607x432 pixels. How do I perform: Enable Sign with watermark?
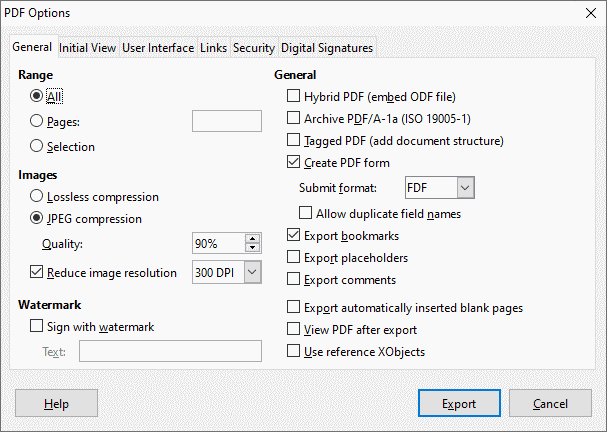point(38,326)
